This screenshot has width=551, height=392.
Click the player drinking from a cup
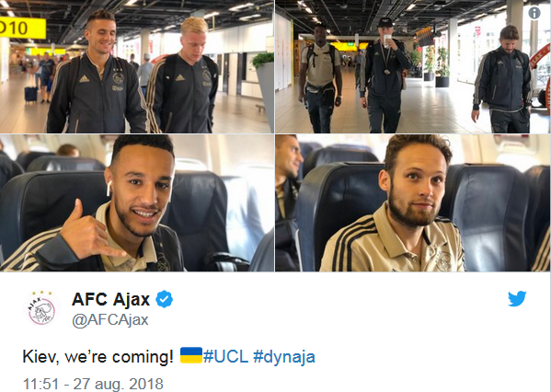pyautogui.click(x=384, y=75)
